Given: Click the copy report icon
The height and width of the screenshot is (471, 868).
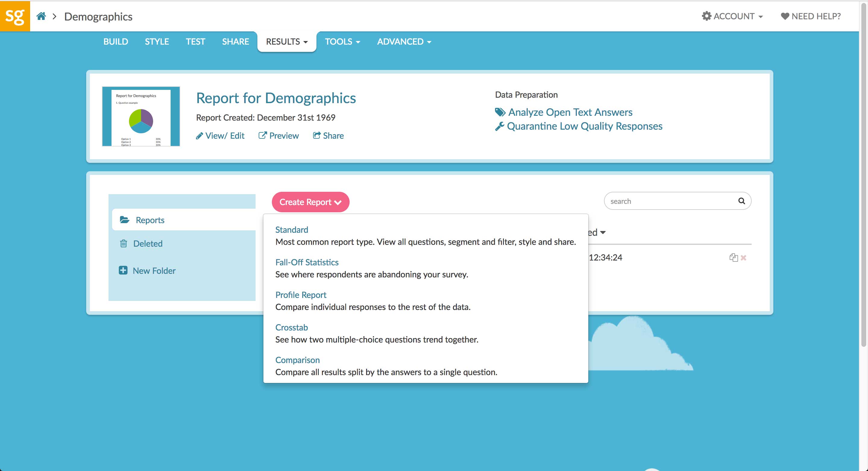Looking at the screenshot, I should click(734, 257).
